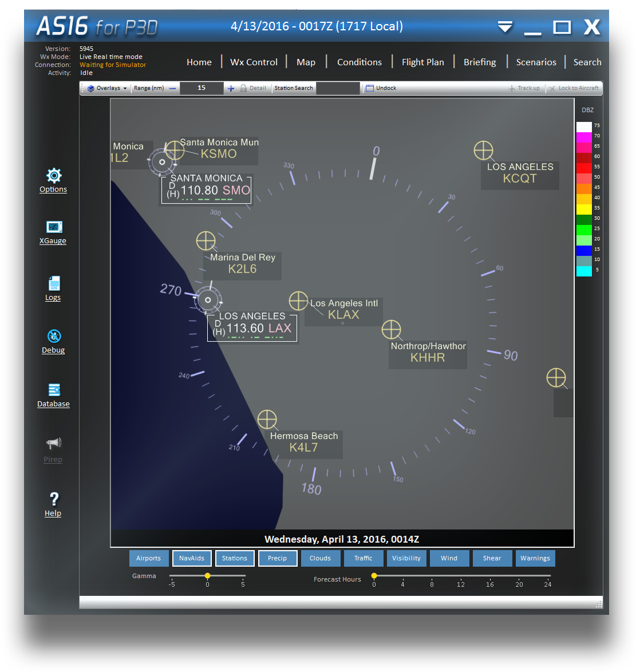Open the XGauge panel
This screenshot has width=636, height=672.
click(x=53, y=232)
